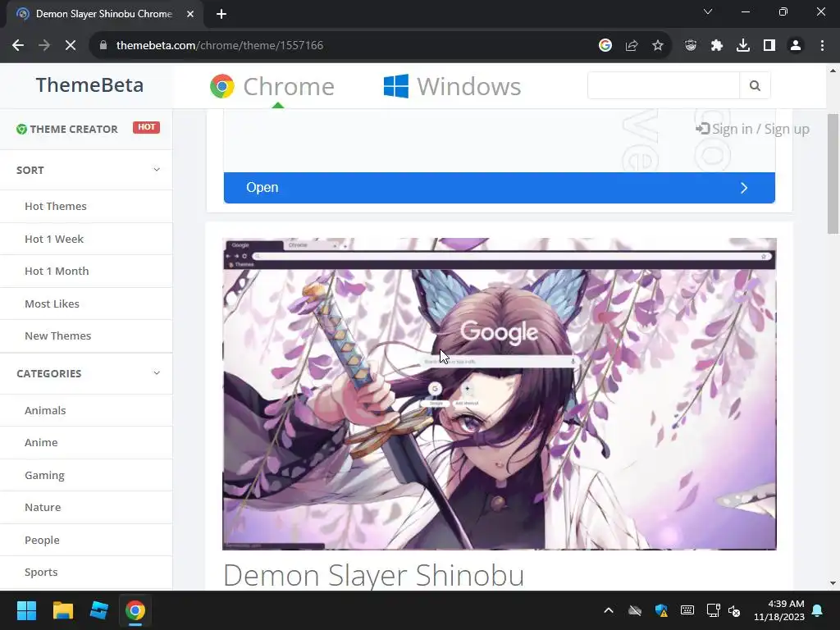Click the Shinobu theme preview image

(x=500, y=394)
